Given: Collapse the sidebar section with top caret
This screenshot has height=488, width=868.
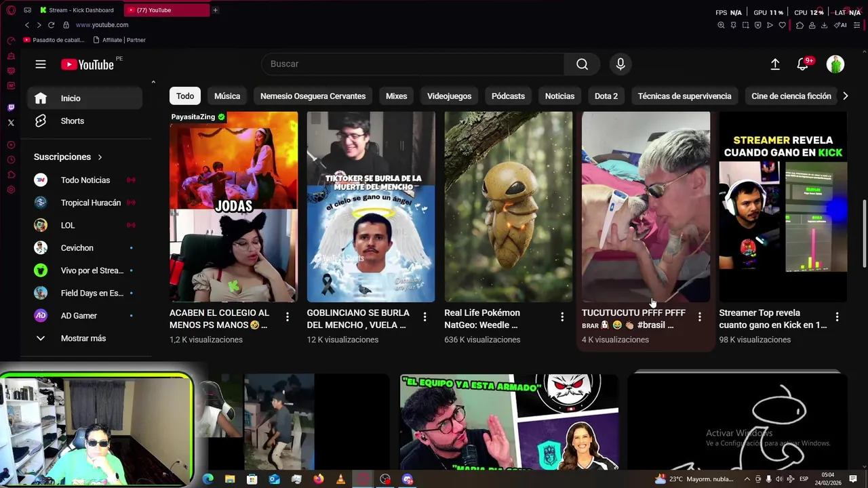Looking at the screenshot, I should click(153, 83).
